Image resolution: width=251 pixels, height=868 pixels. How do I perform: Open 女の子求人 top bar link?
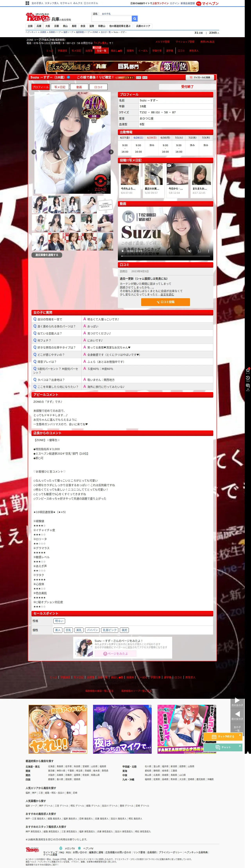[37, 3]
